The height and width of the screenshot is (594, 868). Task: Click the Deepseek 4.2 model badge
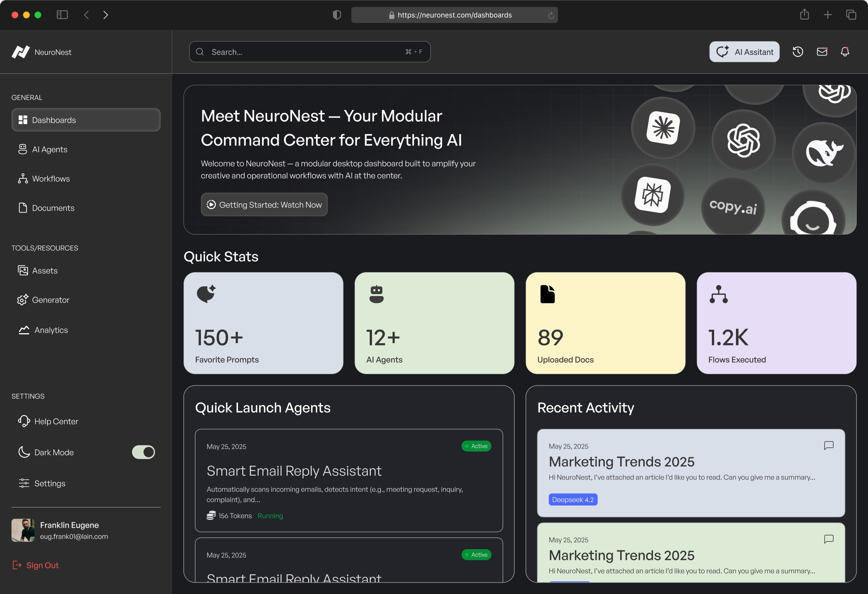click(x=573, y=499)
